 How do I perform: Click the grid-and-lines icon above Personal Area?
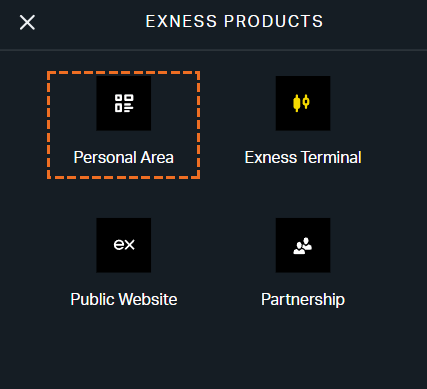tap(124, 103)
